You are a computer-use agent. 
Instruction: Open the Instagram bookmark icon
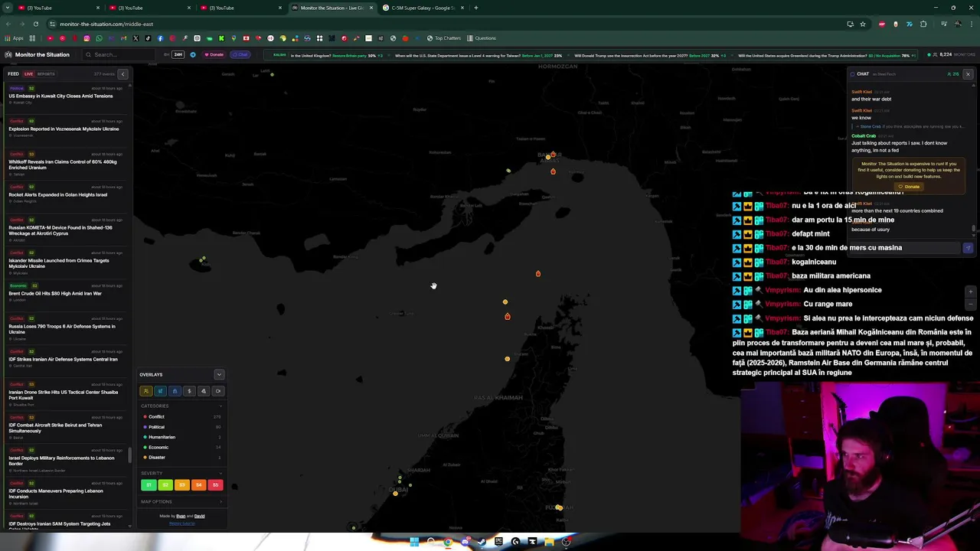click(87, 38)
